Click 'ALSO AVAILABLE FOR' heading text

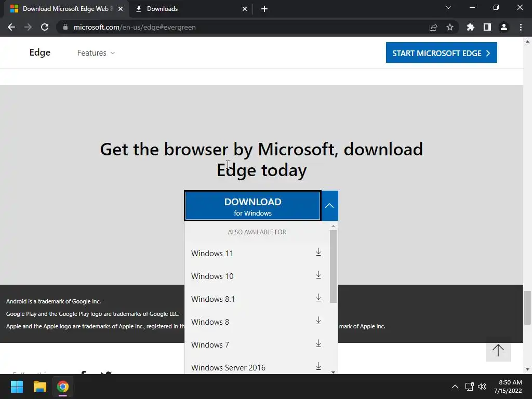[257, 232]
